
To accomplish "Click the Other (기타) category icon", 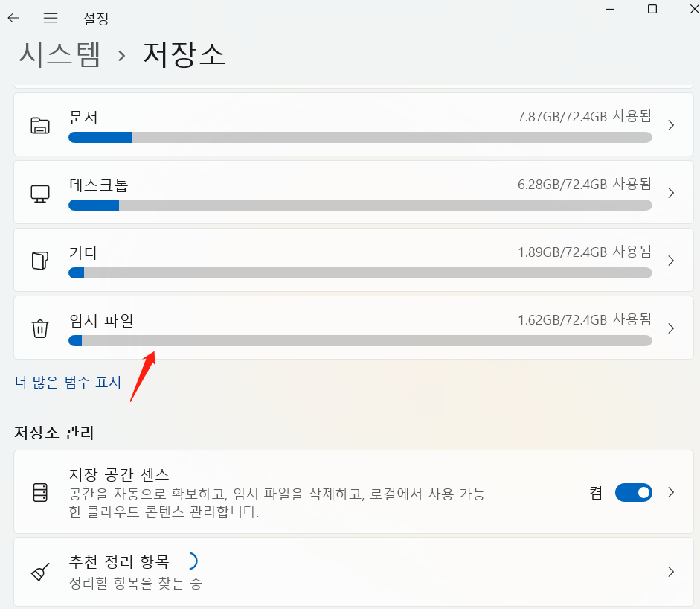I will click(41, 261).
